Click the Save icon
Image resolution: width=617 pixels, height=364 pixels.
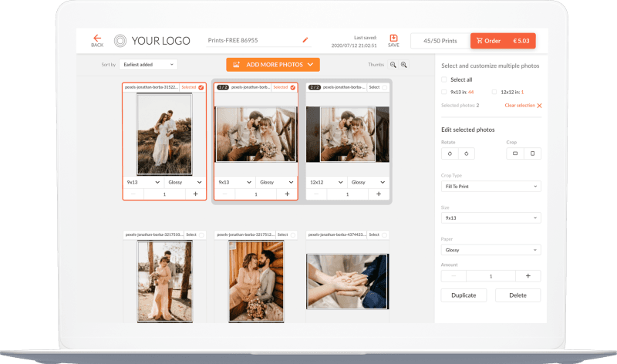click(393, 39)
